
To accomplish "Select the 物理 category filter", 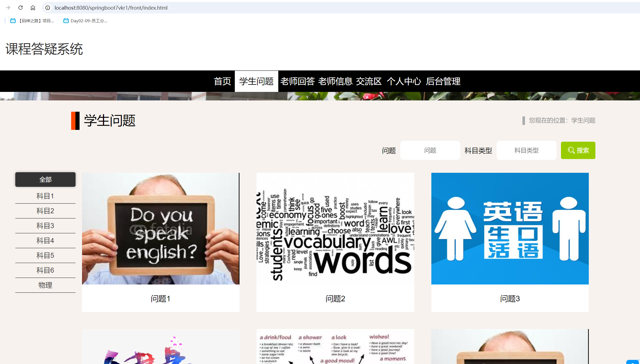I will pos(45,285).
